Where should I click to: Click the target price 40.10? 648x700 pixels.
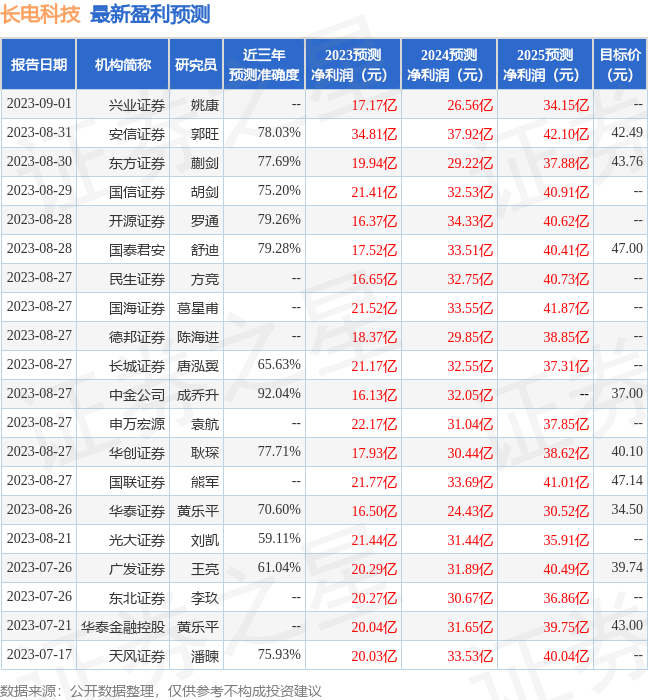pos(627,452)
